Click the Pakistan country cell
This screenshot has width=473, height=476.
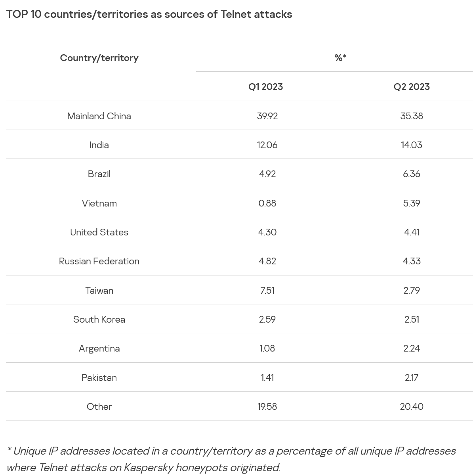coord(99,378)
